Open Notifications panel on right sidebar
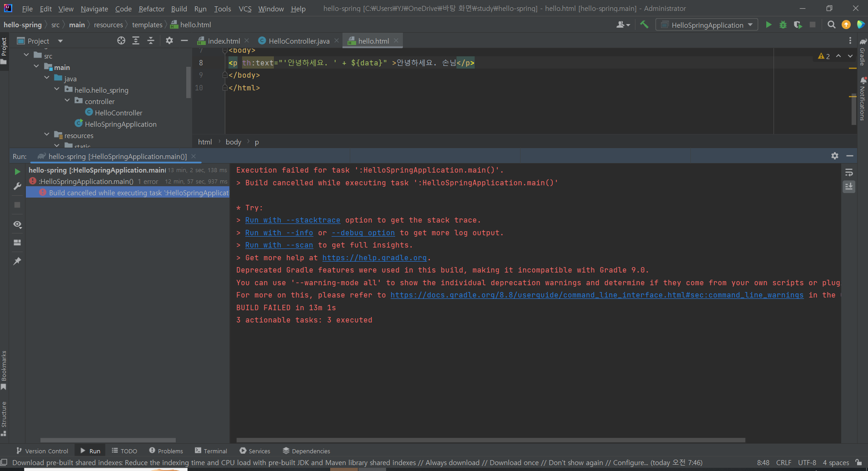The image size is (868, 471). coord(863,99)
